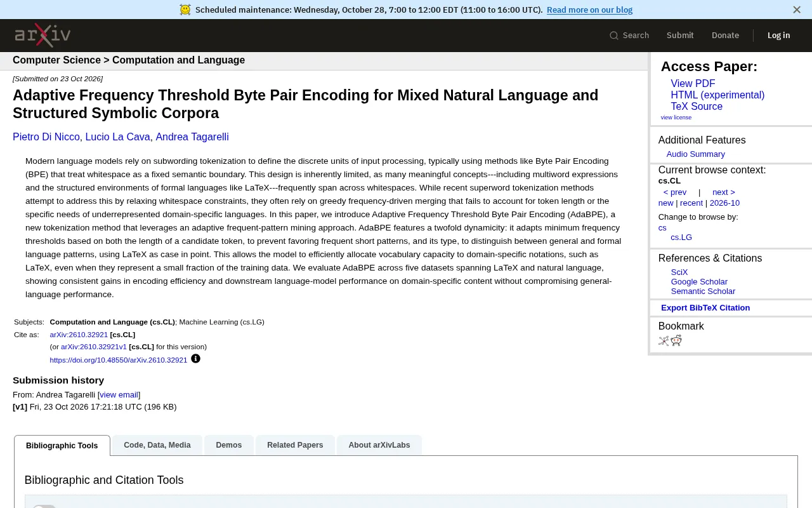
Task: Browse recent cs.CL listings
Action: click(691, 203)
